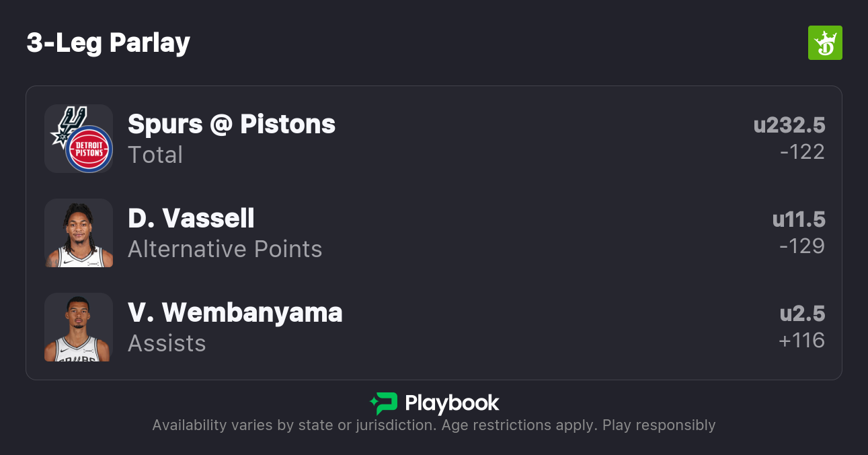Click the Playbook brand name

click(452, 403)
